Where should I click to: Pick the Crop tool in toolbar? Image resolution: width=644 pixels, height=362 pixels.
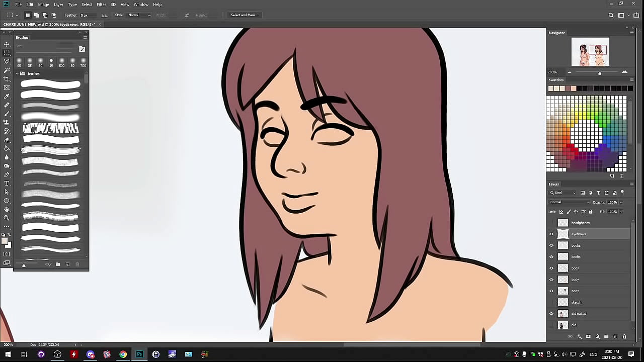[7, 79]
